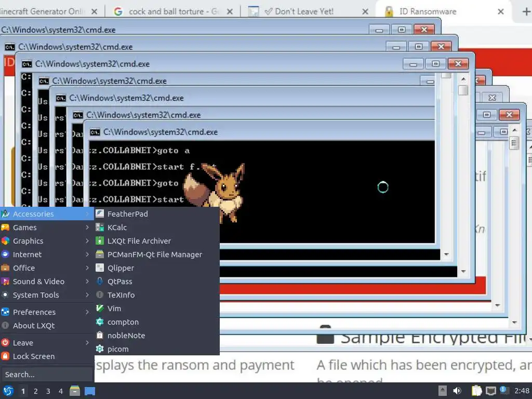Switch to virtual desktop 1

point(23,391)
